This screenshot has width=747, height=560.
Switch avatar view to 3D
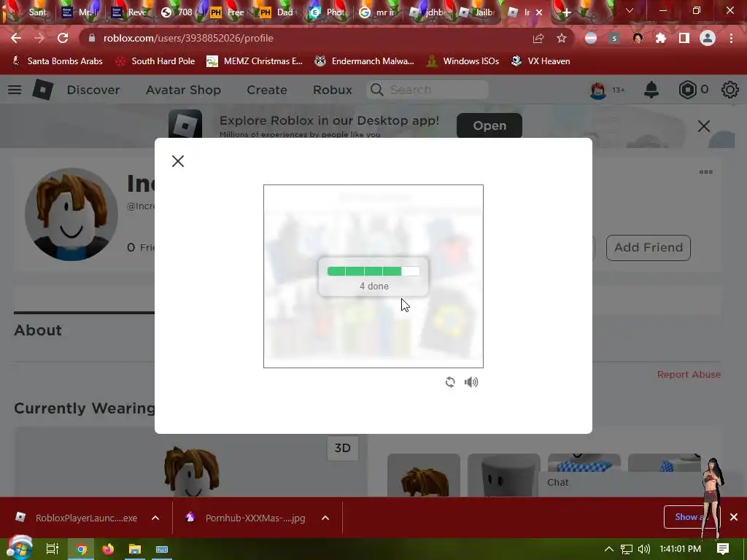(343, 448)
